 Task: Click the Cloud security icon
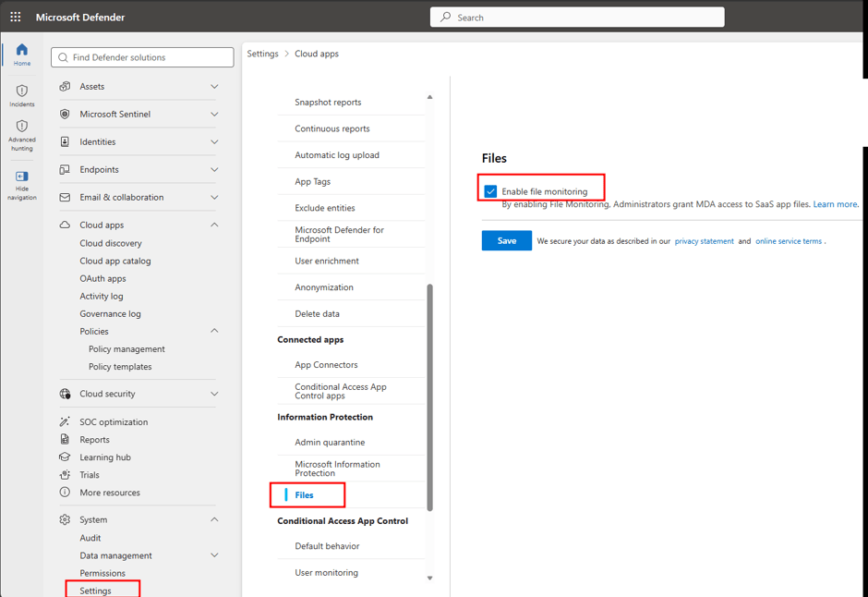pyautogui.click(x=65, y=394)
